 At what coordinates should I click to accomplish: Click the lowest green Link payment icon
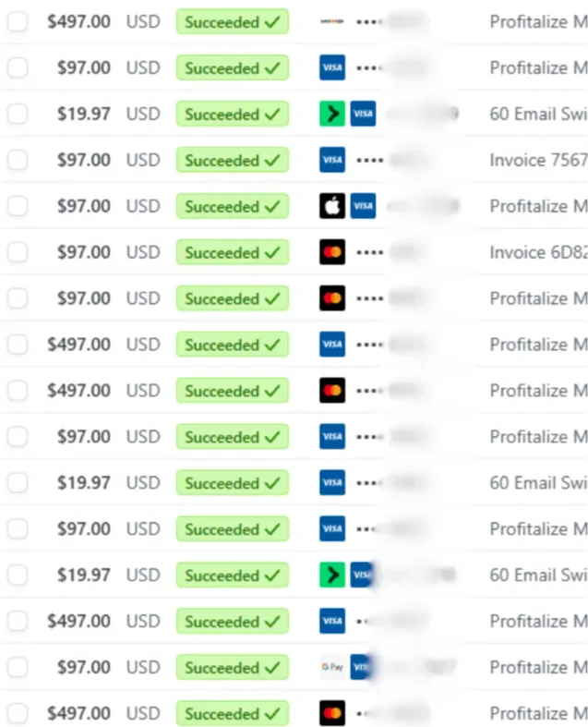(332, 575)
